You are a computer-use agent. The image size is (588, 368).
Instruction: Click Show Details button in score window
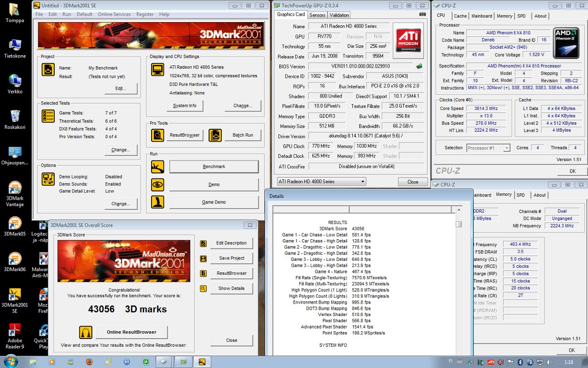tap(232, 288)
